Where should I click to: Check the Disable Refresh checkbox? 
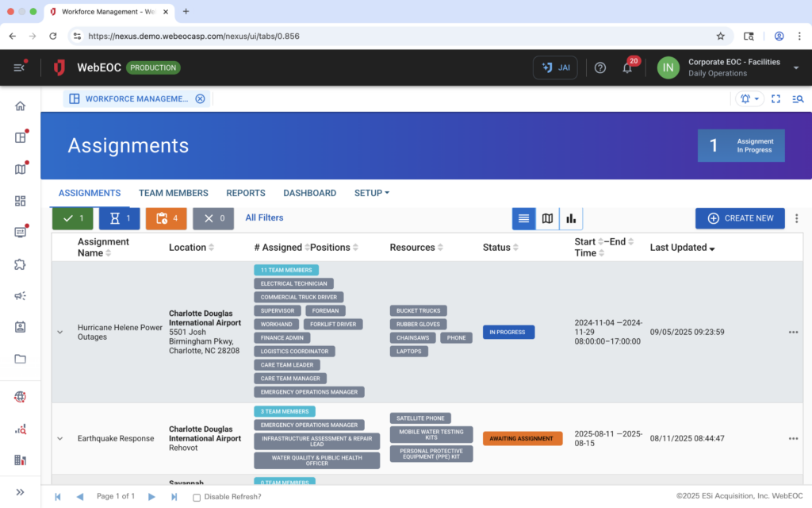(197, 497)
